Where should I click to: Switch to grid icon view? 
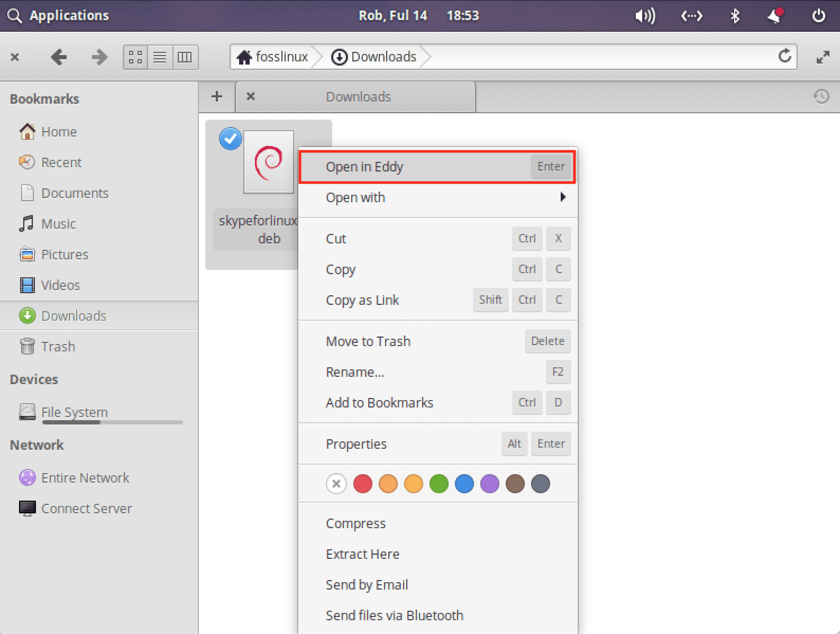(x=136, y=57)
